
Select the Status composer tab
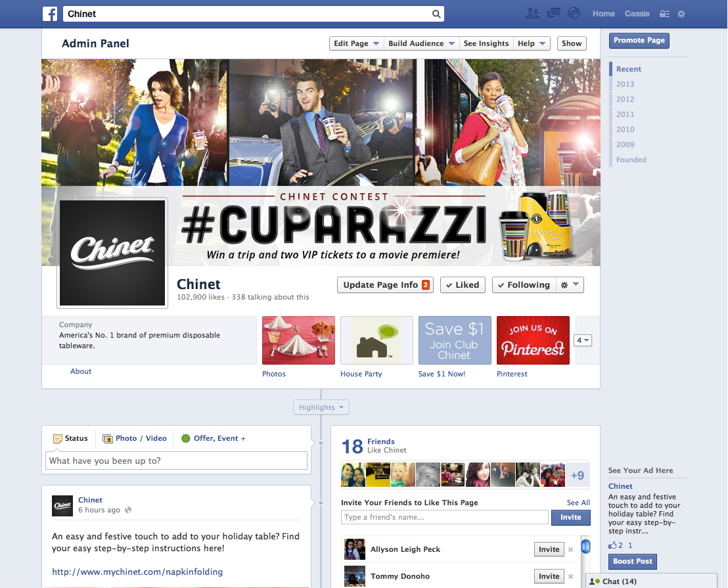(x=70, y=439)
